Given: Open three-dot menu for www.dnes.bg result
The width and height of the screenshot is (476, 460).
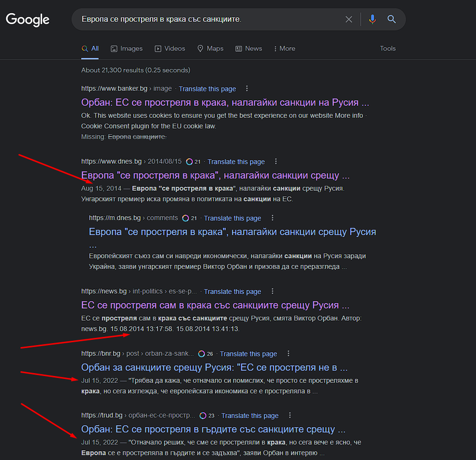Looking at the screenshot, I should 276,161.
